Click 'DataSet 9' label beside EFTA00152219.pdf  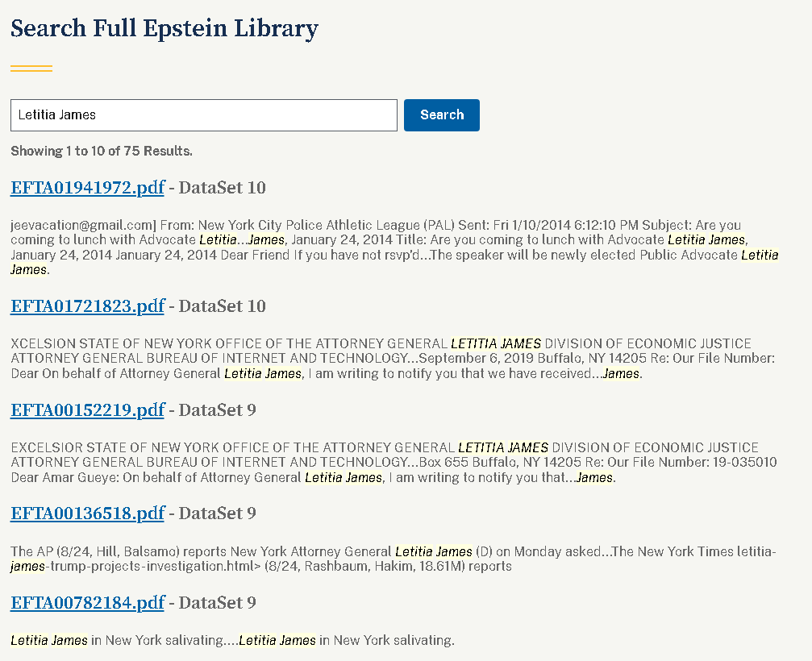[x=217, y=410]
